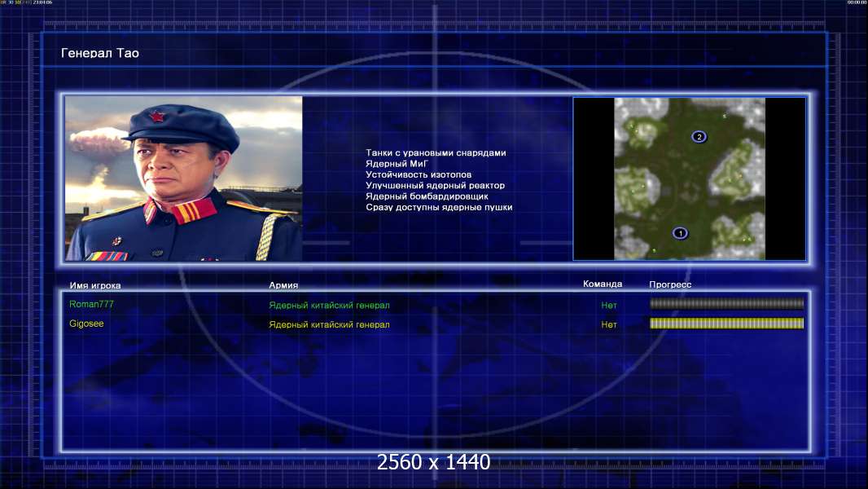Click the 'Армия' column header

pyautogui.click(x=283, y=285)
